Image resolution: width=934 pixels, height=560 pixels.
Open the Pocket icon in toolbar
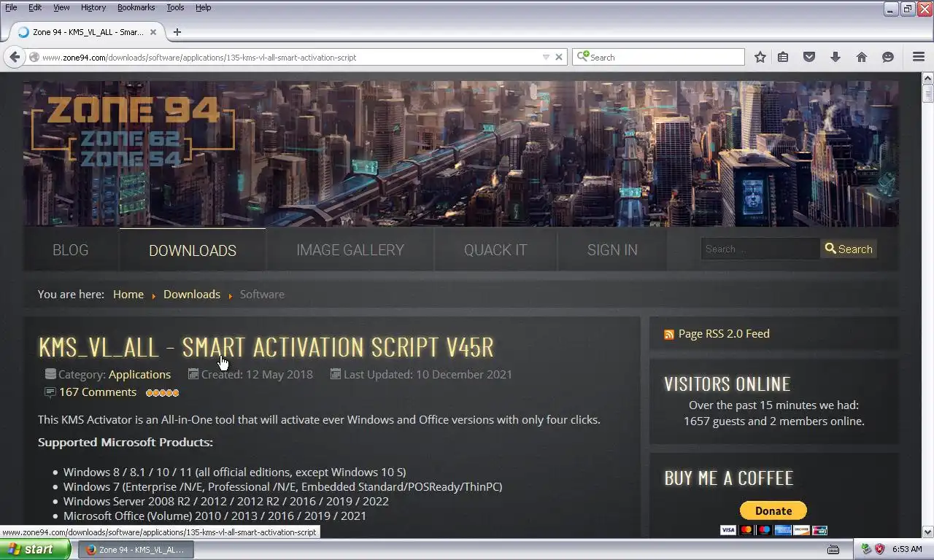(x=809, y=57)
